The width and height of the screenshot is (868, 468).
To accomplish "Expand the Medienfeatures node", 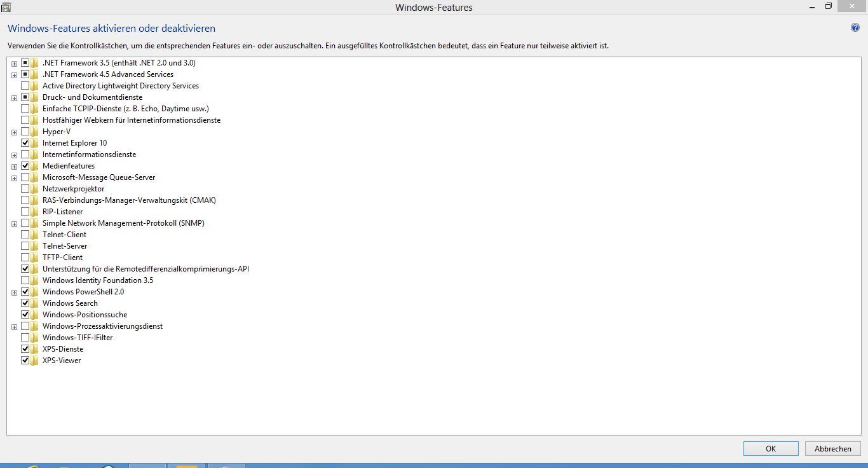I will tap(14, 167).
